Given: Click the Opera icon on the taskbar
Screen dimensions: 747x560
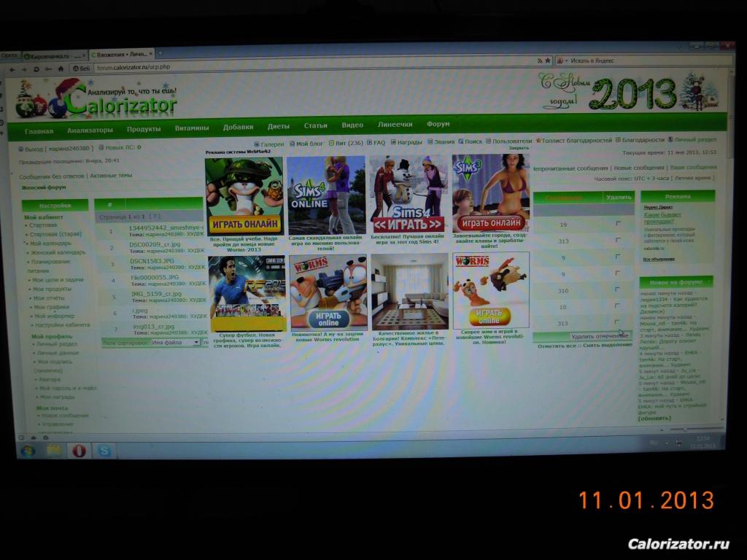Looking at the screenshot, I should [x=79, y=451].
